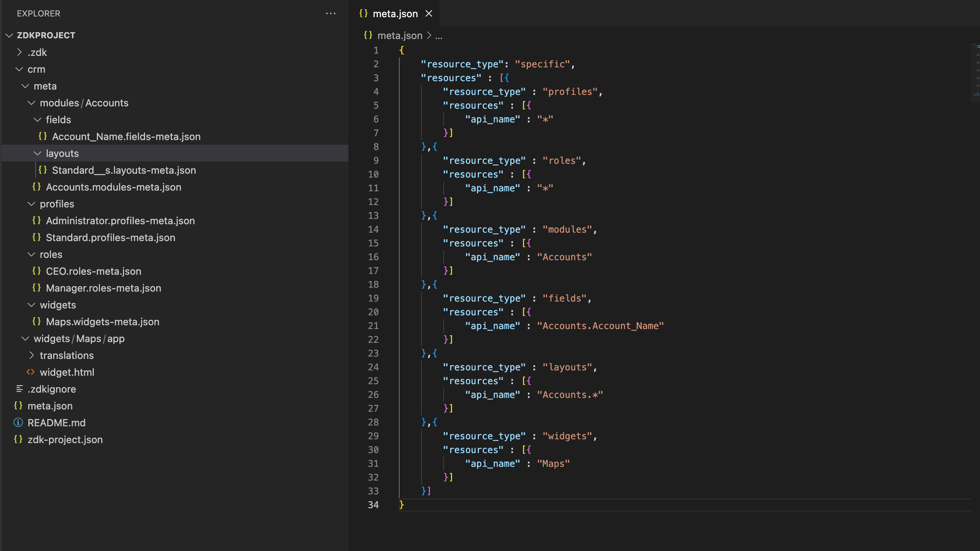Click the JSON icon in meta.json tab
Screen dimensions: 980x551
[363, 13]
